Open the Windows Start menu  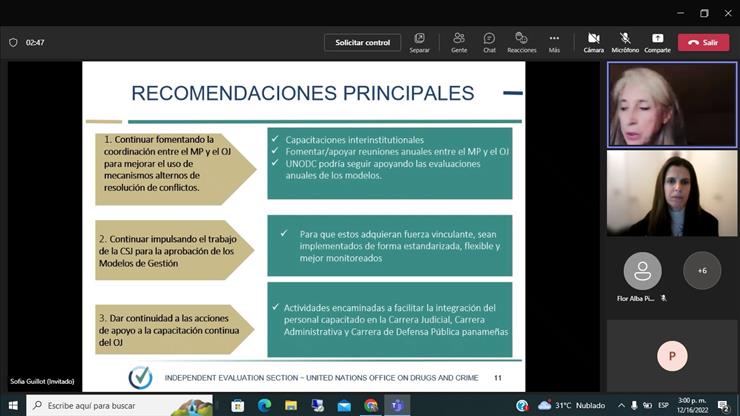point(13,406)
